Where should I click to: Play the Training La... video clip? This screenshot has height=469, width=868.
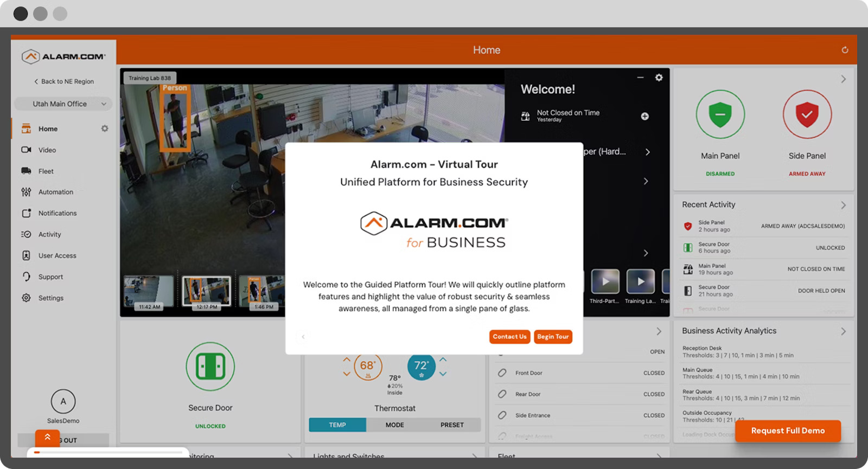(x=641, y=282)
